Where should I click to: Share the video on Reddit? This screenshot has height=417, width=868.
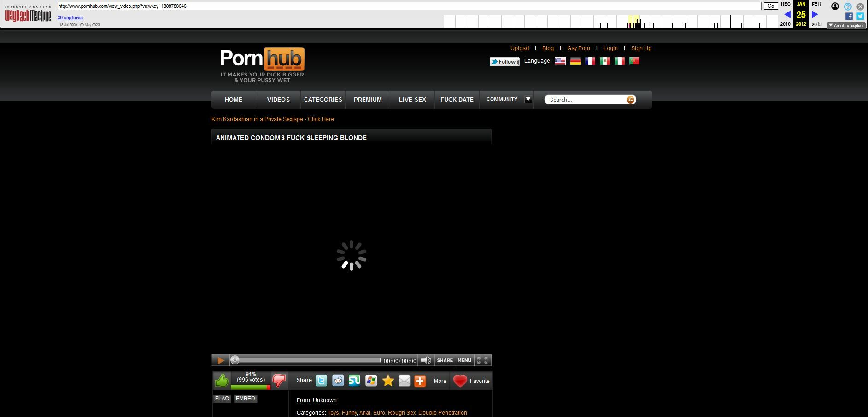(x=338, y=381)
